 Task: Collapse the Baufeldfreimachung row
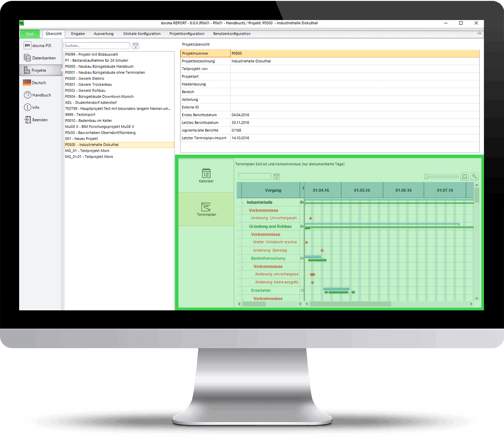(243, 259)
